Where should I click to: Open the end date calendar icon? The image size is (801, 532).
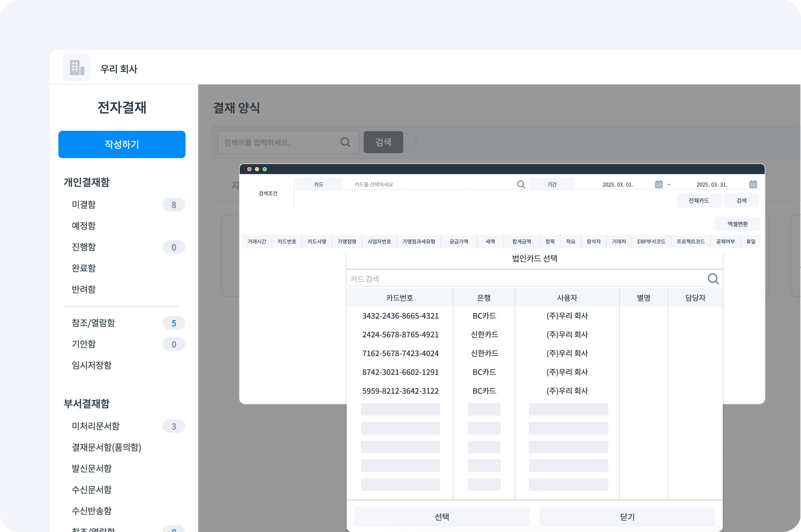[x=753, y=184]
